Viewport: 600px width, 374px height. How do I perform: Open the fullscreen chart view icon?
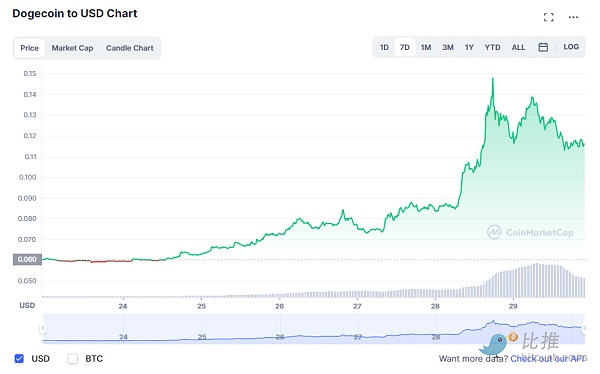click(x=548, y=17)
